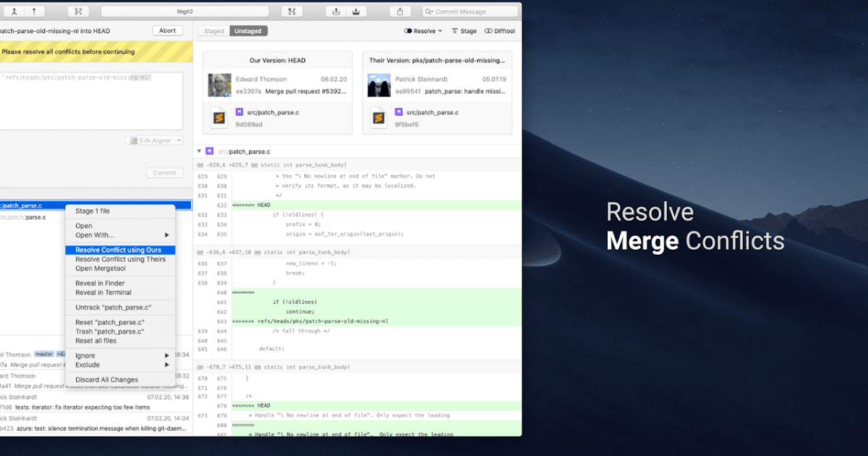The height and width of the screenshot is (456, 868).
Task: Choose Untrack "patch_parse.c"
Action: pyautogui.click(x=120, y=308)
